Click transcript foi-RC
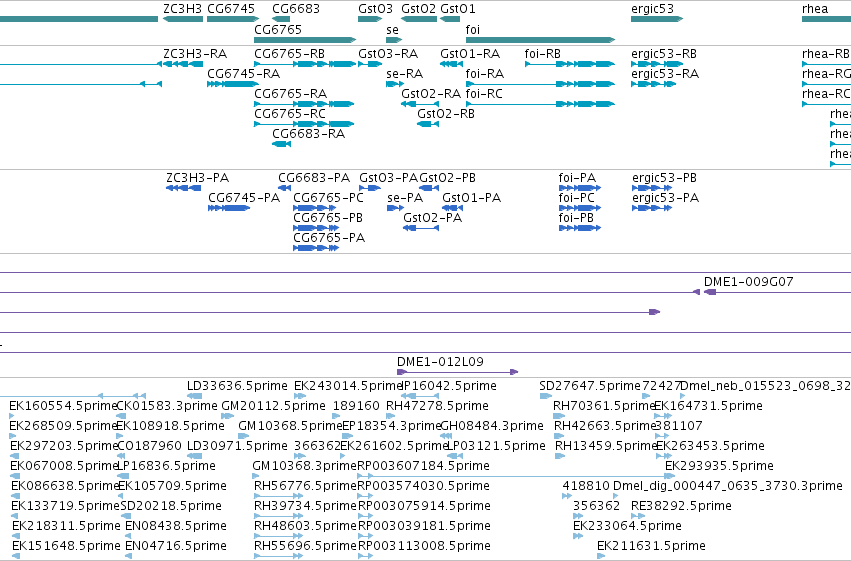Viewport: 851px width, 561px height. click(541, 104)
